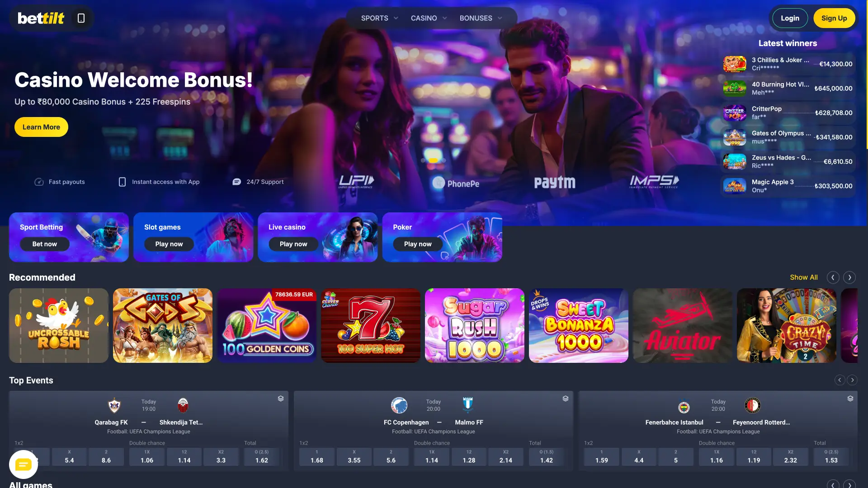Click the Malmo FF team crest
868x488 pixels.
(x=468, y=404)
